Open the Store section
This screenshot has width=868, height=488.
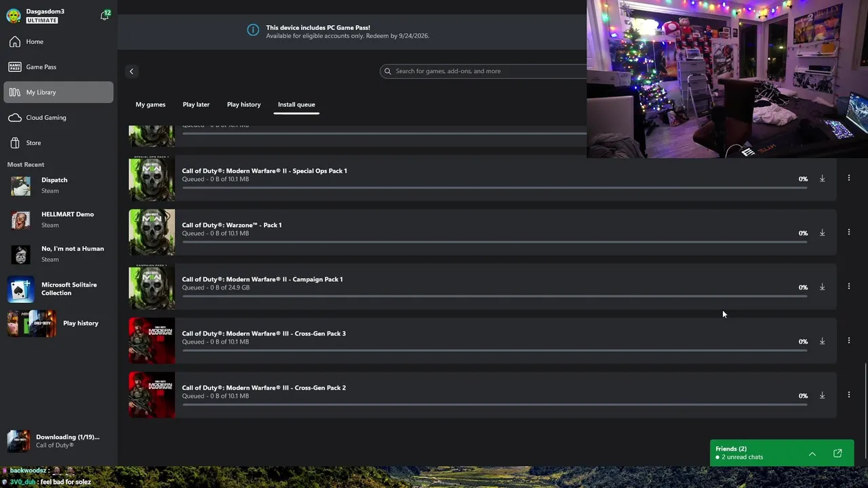[x=58, y=143]
